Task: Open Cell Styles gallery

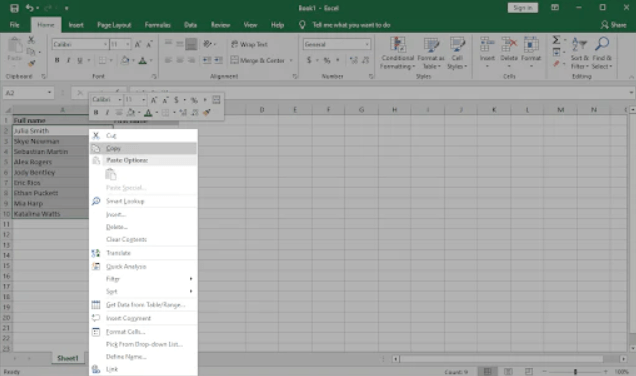Action: click(x=457, y=53)
